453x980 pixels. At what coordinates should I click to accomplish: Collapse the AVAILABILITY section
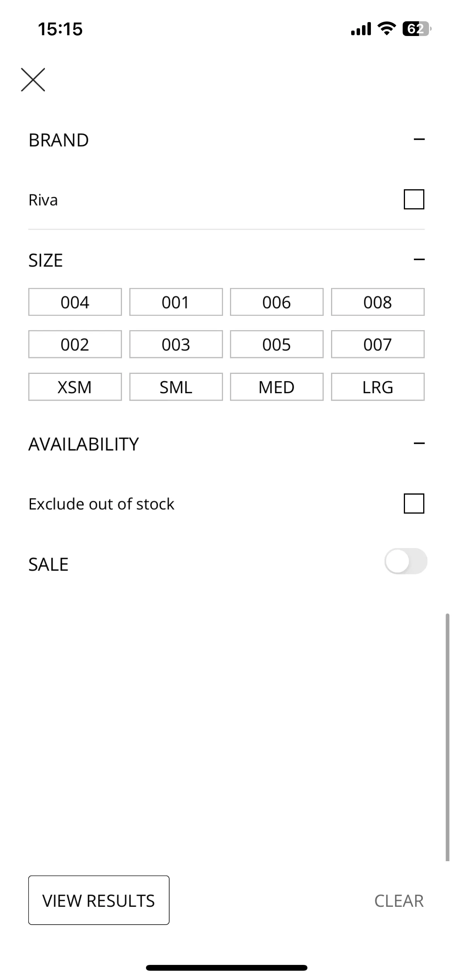(419, 444)
